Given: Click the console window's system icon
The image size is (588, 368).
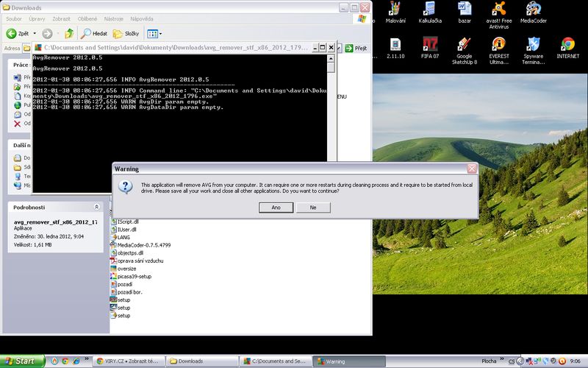Looking at the screenshot, I should 37,47.
